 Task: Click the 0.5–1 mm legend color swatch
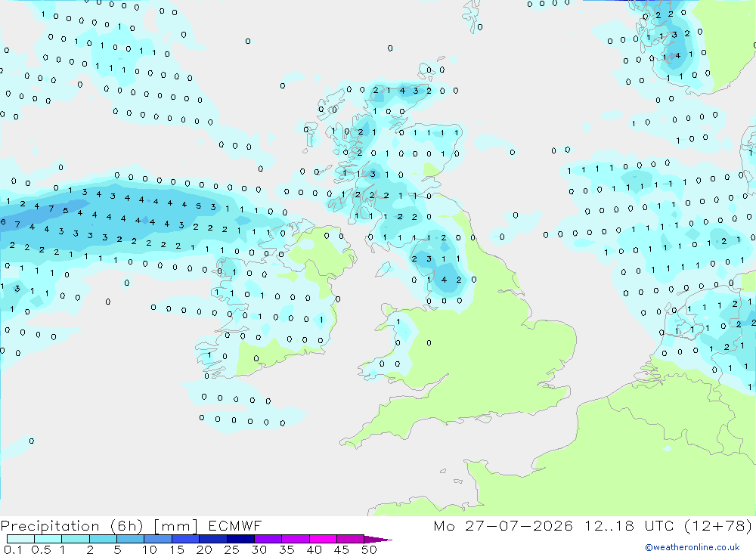pos(48,539)
